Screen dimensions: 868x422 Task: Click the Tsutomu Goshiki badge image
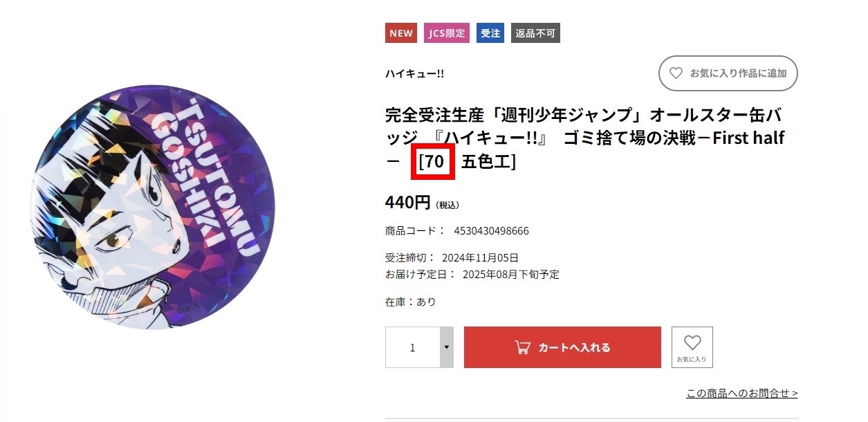pyautogui.click(x=154, y=208)
